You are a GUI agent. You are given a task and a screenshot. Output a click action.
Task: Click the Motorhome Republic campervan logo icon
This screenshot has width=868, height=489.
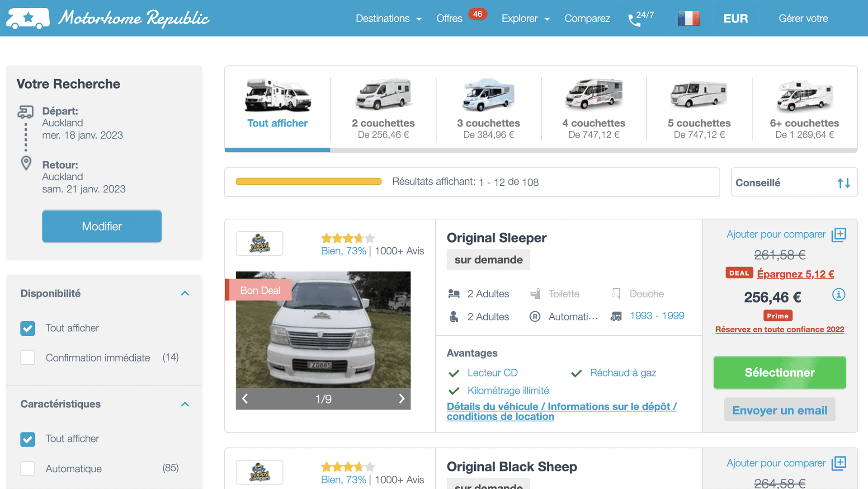[x=28, y=18]
